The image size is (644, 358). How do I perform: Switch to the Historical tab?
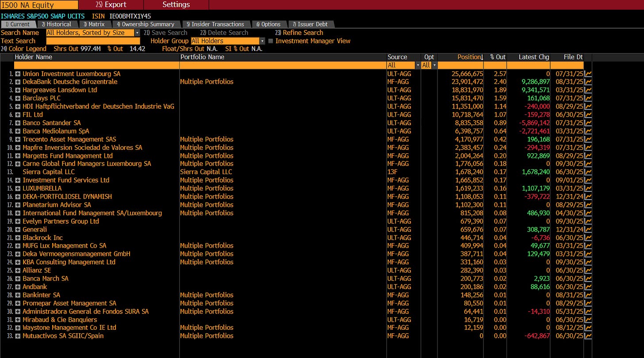56,24
